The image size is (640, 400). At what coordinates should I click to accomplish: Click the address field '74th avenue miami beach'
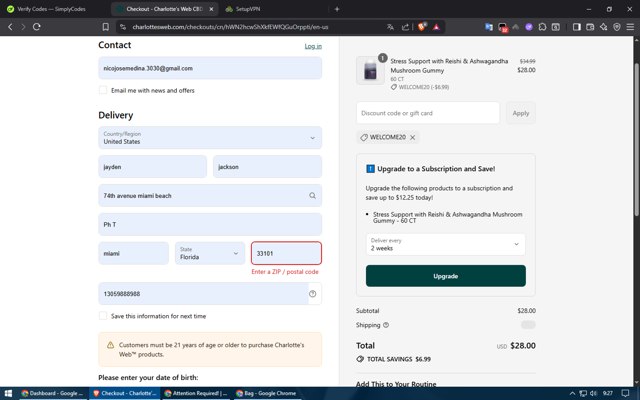click(x=210, y=196)
